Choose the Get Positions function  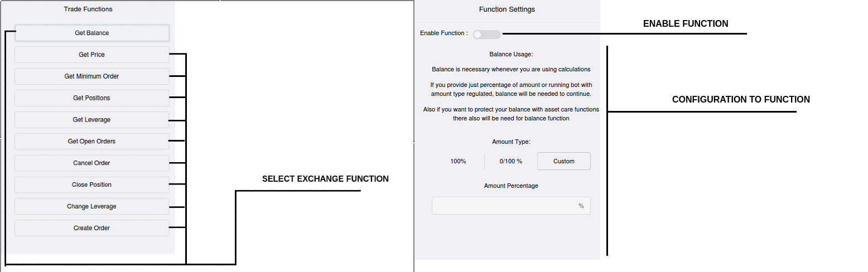pyautogui.click(x=92, y=98)
